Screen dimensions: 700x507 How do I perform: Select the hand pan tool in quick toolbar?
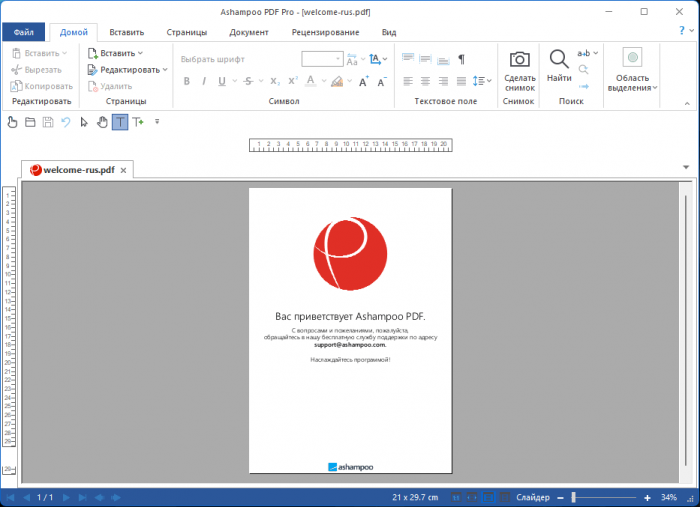102,122
